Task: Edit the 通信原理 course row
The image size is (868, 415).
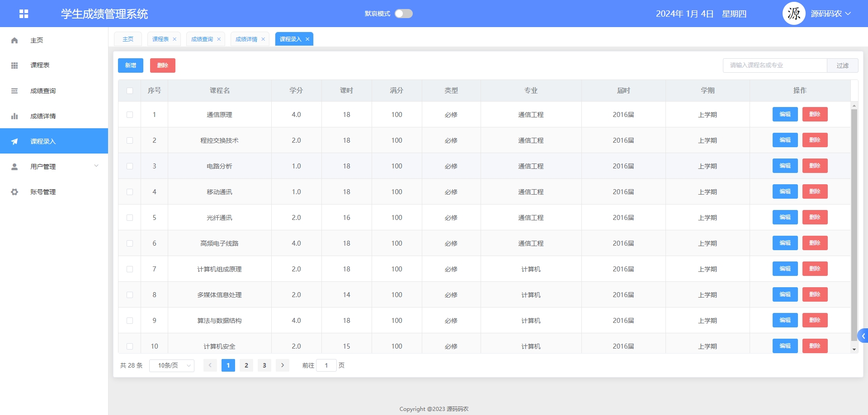Action: (x=785, y=114)
